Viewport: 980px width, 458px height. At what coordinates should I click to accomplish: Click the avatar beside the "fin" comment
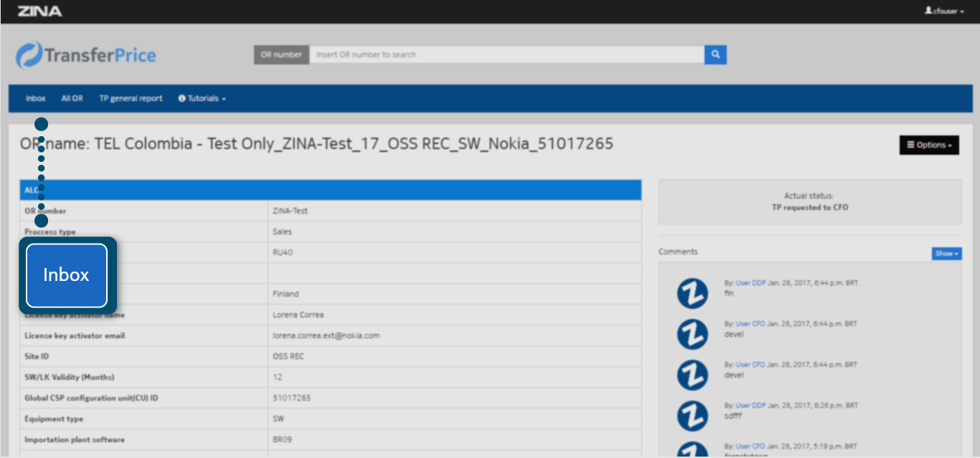point(692,292)
